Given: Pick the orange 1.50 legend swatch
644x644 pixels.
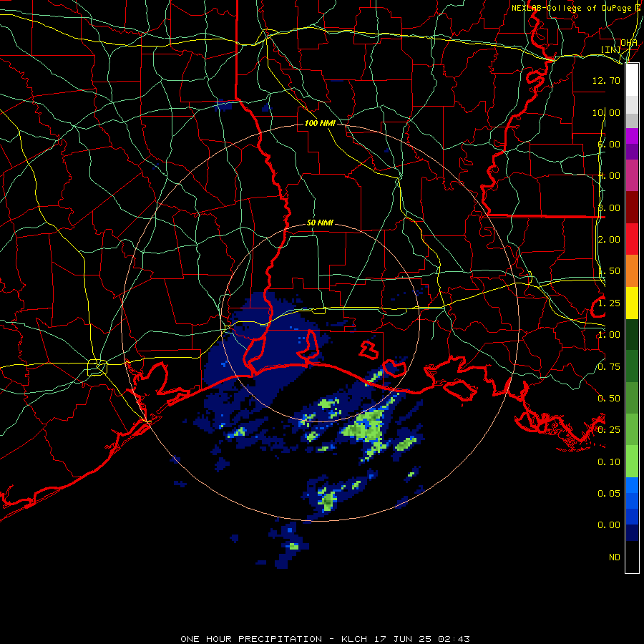Looking at the screenshot, I should click(x=632, y=271).
